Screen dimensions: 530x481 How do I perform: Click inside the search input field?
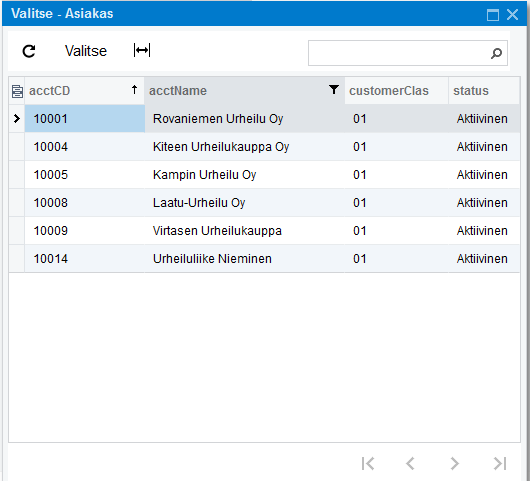[x=399, y=53]
